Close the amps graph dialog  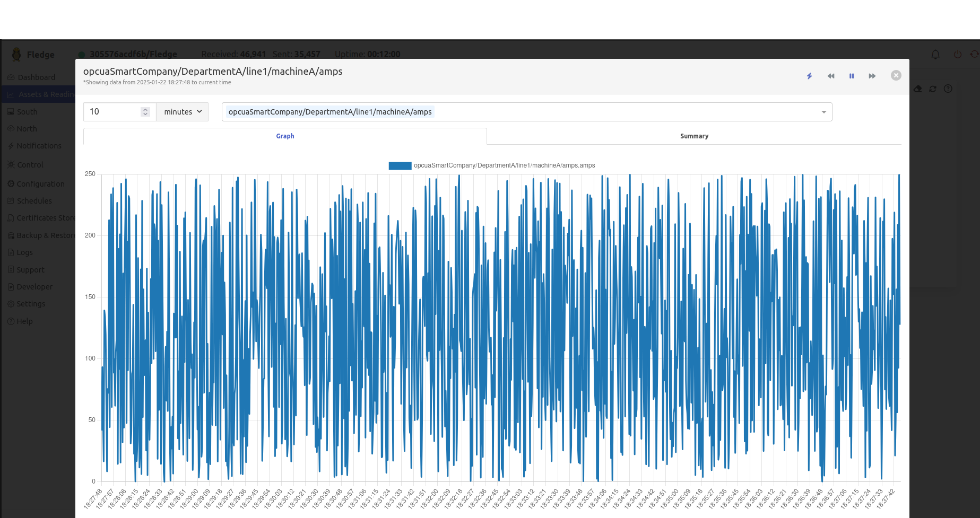(896, 75)
